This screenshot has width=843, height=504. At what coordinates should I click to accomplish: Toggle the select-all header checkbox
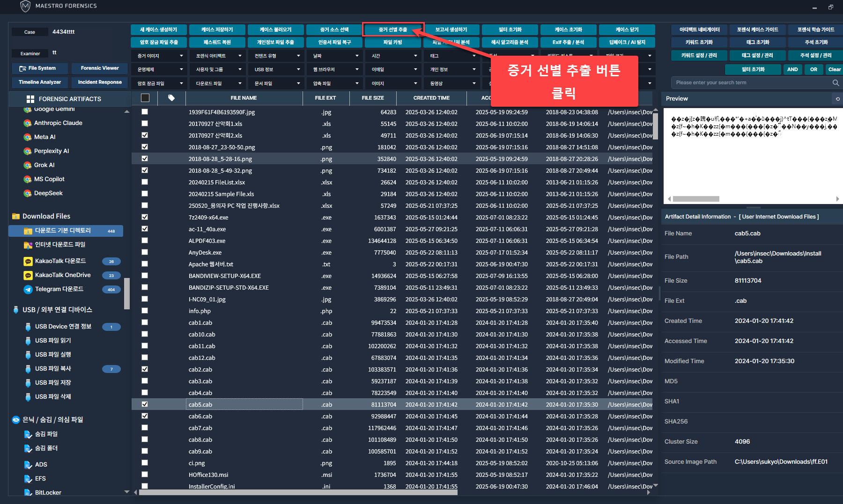pyautogui.click(x=145, y=98)
